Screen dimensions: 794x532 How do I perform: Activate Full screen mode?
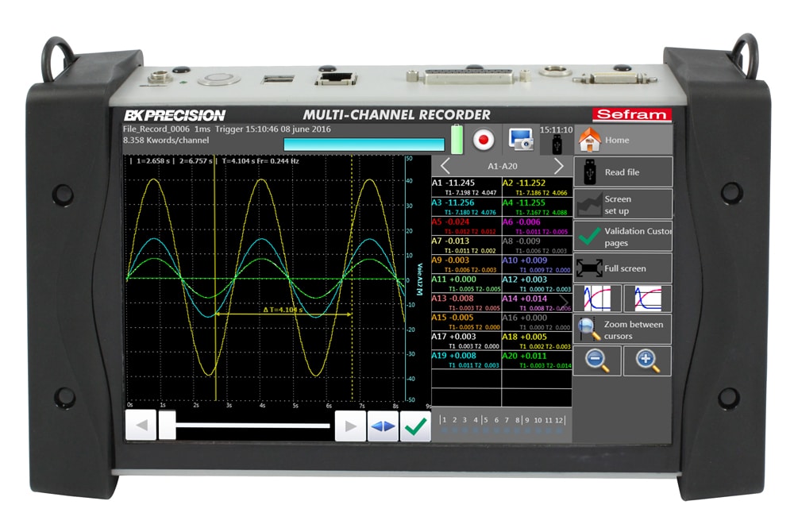coord(622,268)
